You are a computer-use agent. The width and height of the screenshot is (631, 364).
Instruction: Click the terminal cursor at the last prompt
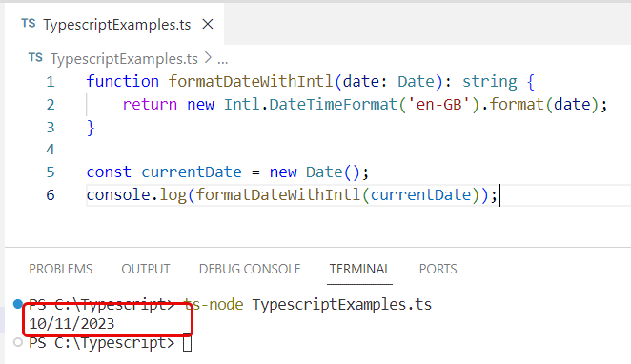tap(187, 343)
